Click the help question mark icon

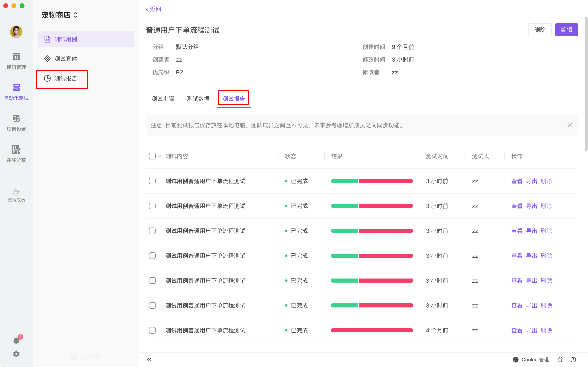tap(573, 359)
